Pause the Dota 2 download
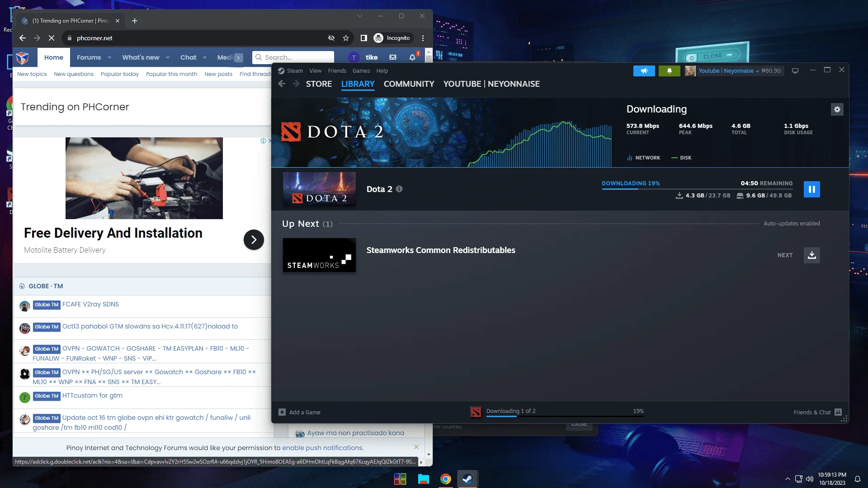 (x=811, y=189)
